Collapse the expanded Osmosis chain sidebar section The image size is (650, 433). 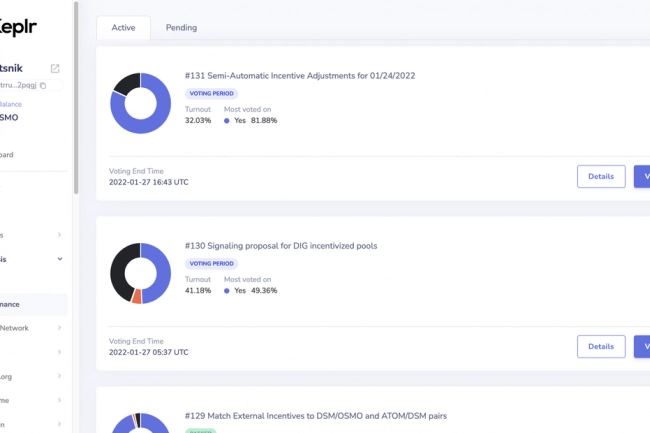point(59,258)
